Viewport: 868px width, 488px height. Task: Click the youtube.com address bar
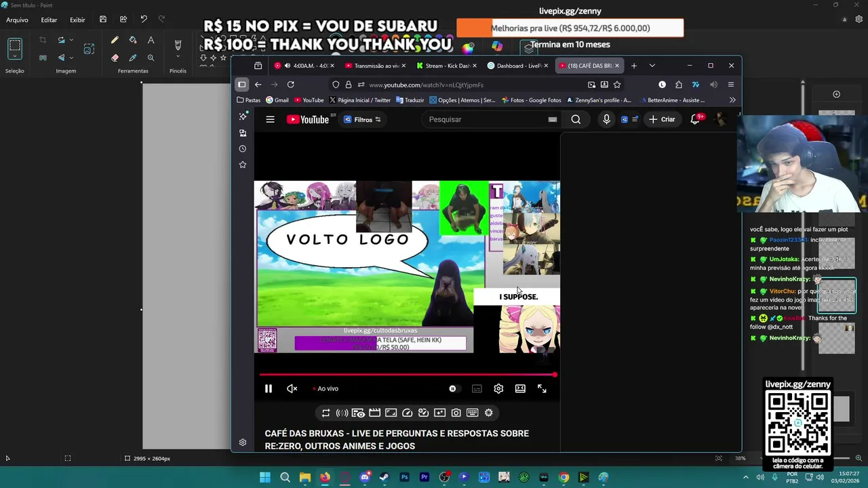coord(475,85)
